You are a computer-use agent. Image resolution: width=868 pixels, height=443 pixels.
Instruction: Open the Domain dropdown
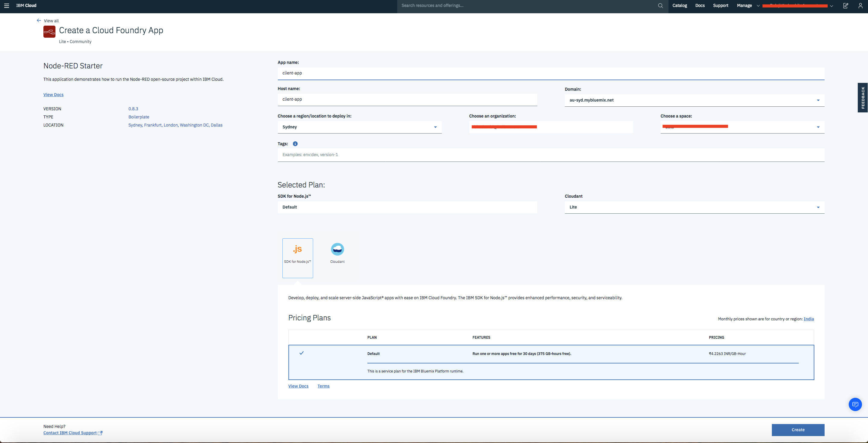(694, 100)
